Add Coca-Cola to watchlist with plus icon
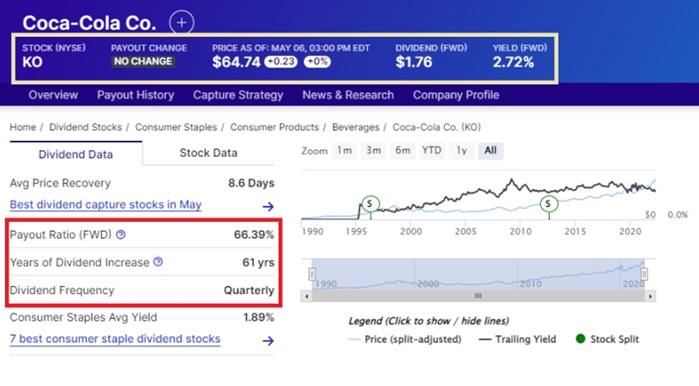This screenshot has width=699, height=386. pyautogui.click(x=181, y=22)
